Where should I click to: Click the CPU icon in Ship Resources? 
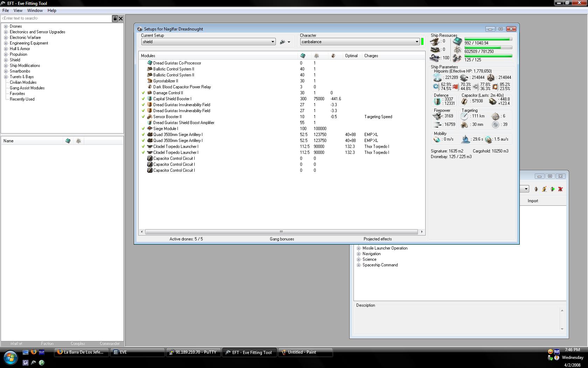tap(457, 41)
